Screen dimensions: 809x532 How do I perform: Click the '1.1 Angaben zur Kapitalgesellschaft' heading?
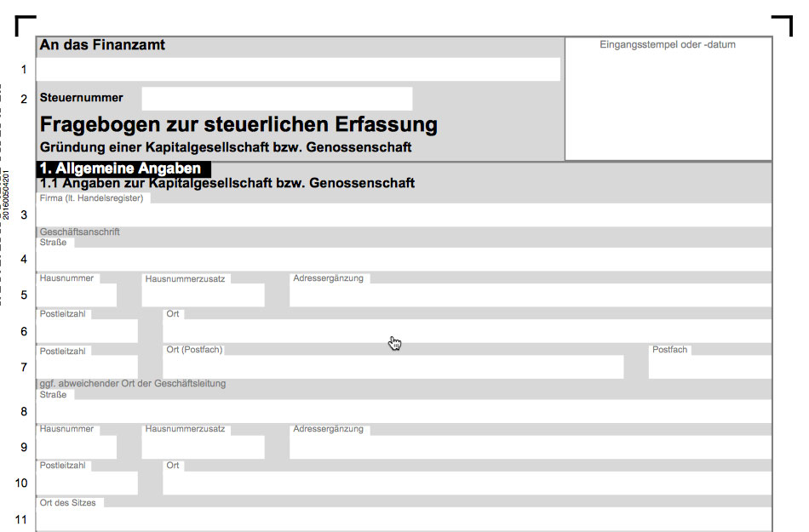pos(227,183)
